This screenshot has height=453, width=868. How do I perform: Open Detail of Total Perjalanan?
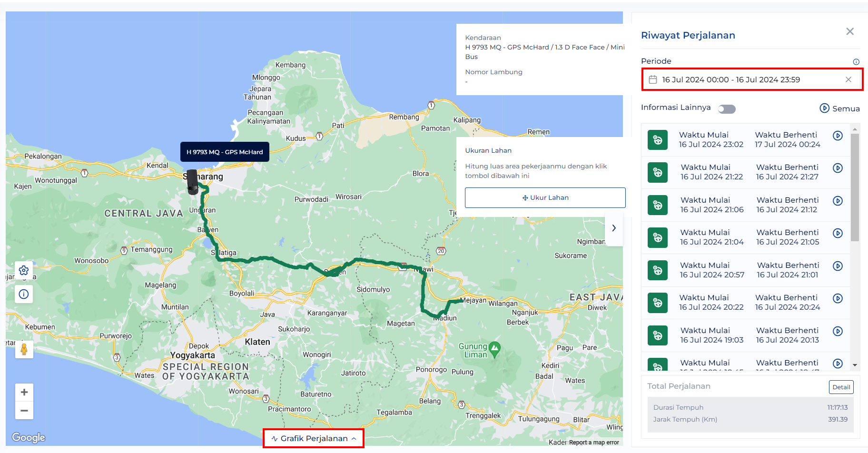pyautogui.click(x=841, y=387)
